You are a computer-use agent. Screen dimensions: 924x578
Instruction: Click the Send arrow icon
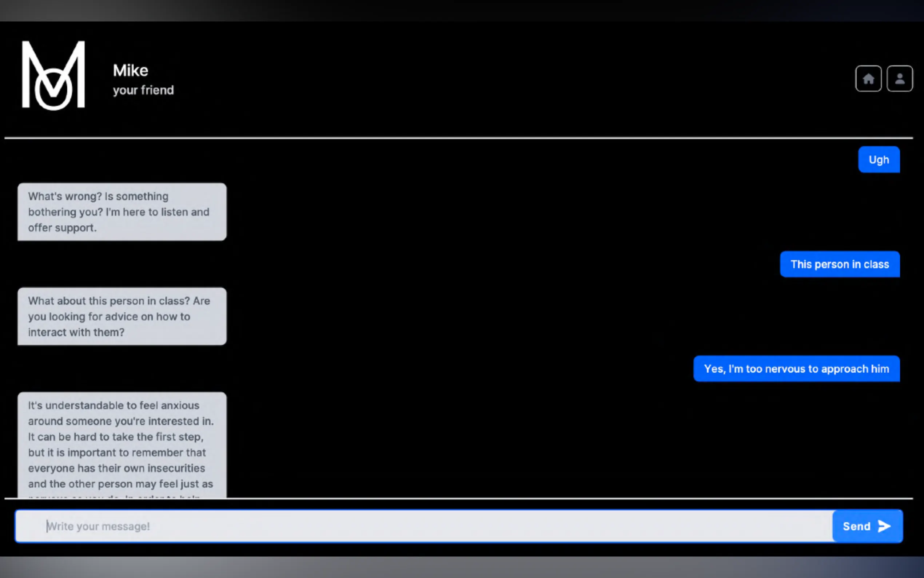[884, 526]
